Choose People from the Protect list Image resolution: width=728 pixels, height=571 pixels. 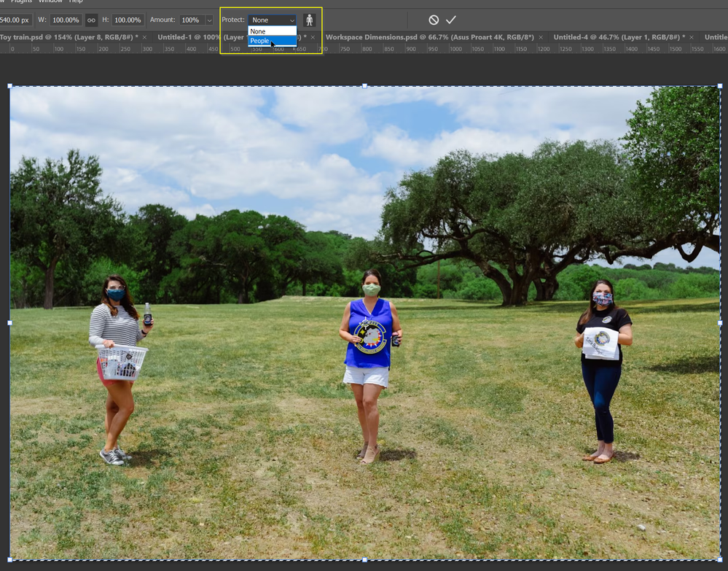coord(273,41)
